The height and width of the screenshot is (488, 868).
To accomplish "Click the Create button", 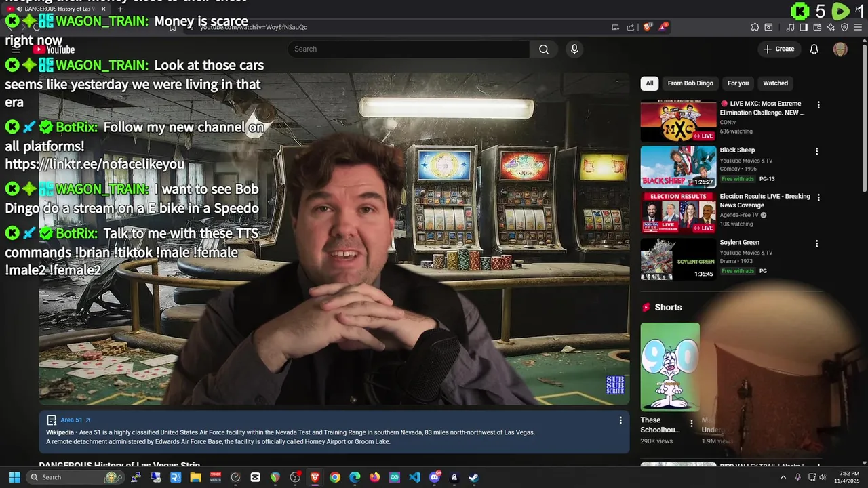I will (x=778, y=49).
